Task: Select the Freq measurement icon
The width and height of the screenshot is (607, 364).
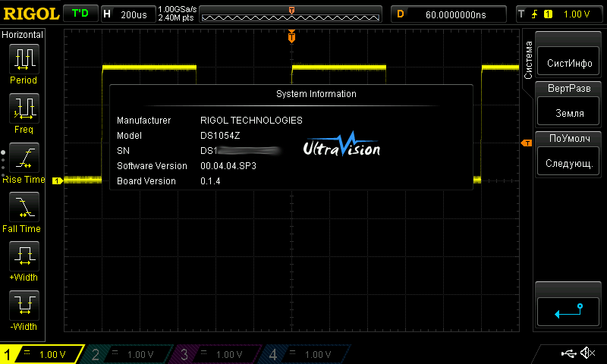Action: coord(24,108)
